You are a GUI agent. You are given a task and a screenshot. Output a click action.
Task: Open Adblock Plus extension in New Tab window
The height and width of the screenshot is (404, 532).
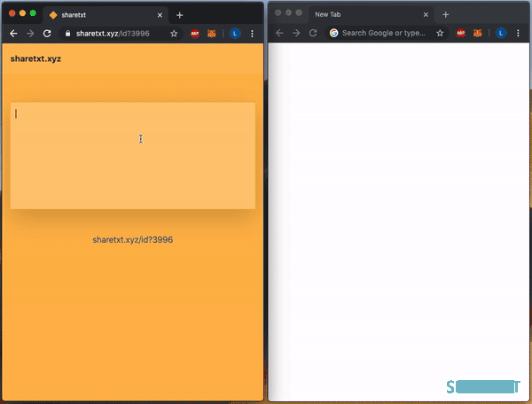[x=461, y=33]
